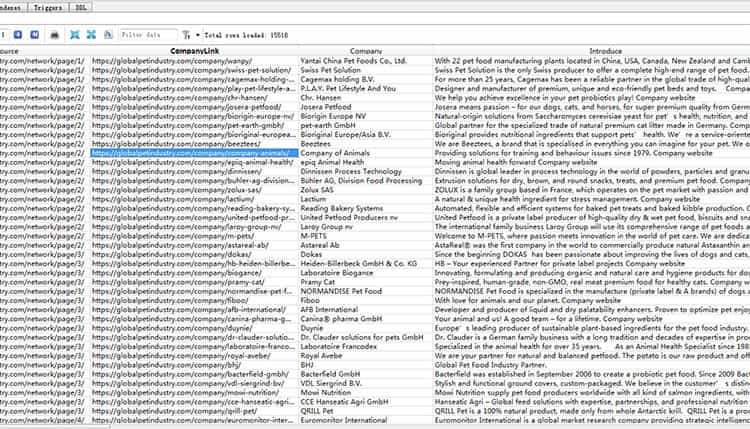This screenshot has height=429, width=750.
Task: Select the 'M-PETS' company cell
Action: (x=366, y=236)
